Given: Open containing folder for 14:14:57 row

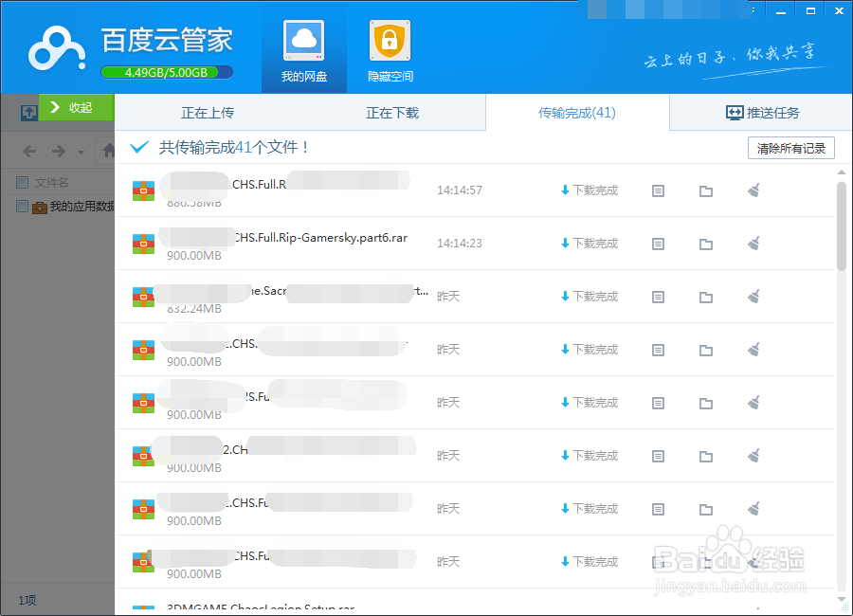Looking at the screenshot, I should pos(706,190).
